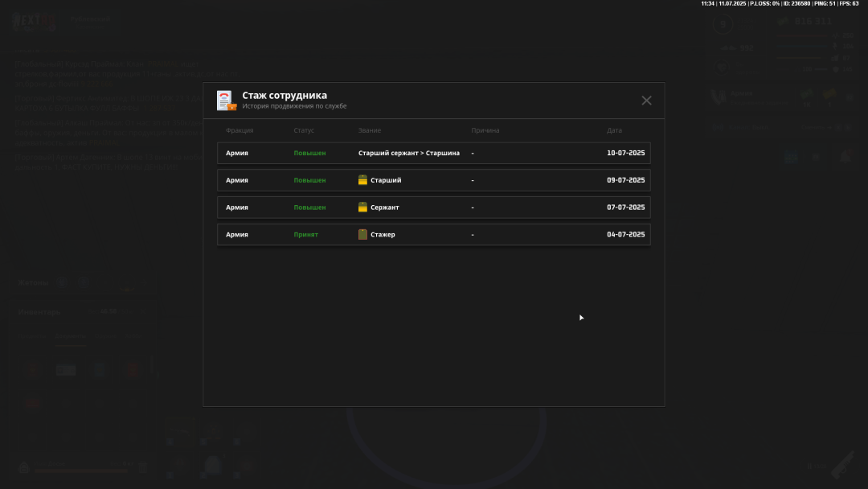The image size is (868, 489).
Task: Click the Стажер rank name
Action: (383, 234)
